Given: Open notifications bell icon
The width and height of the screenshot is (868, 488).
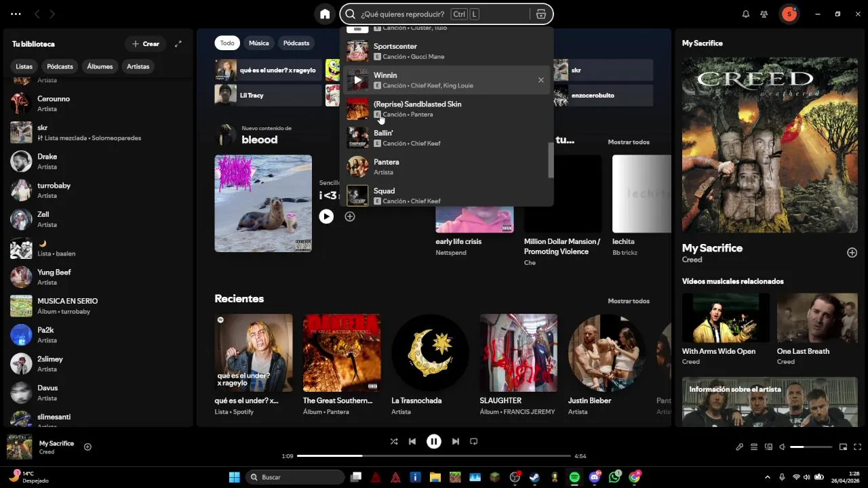Looking at the screenshot, I should pos(746,14).
